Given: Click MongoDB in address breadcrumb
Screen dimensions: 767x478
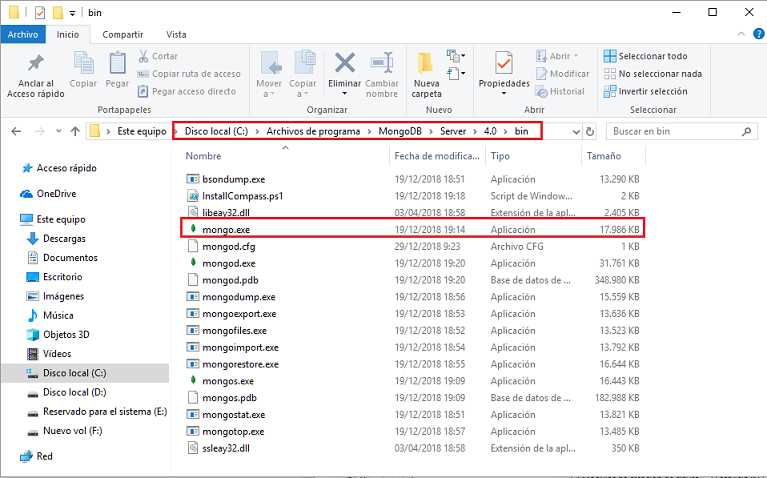Looking at the screenshot, I should click(x=400, y=131).
